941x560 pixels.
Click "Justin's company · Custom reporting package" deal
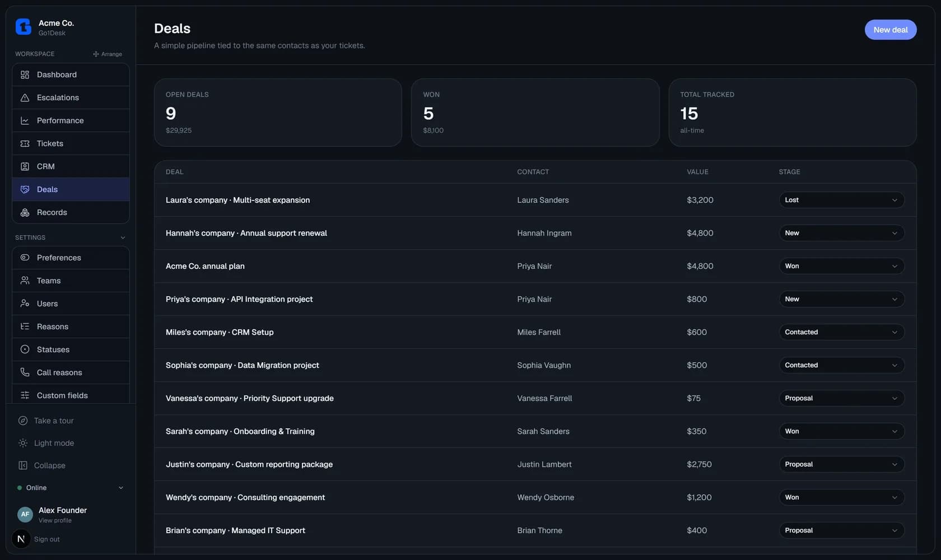point(249,464)
